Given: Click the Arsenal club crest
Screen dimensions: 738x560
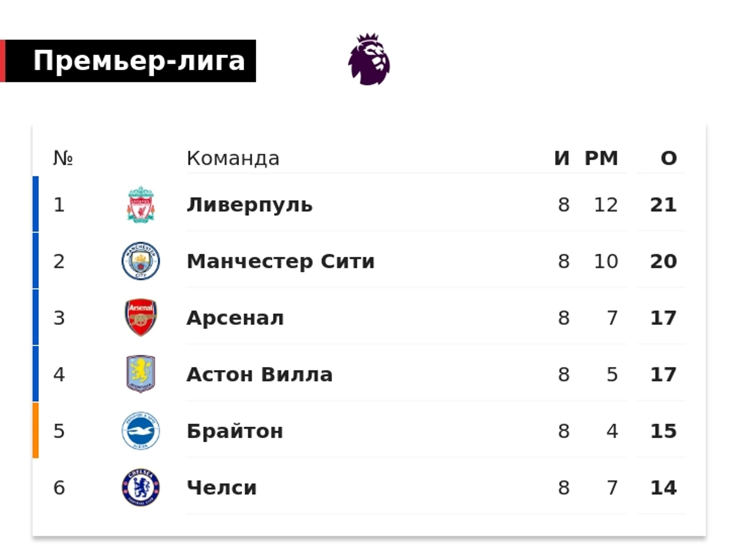Looking at the screenshot, I should coord(141,318).
